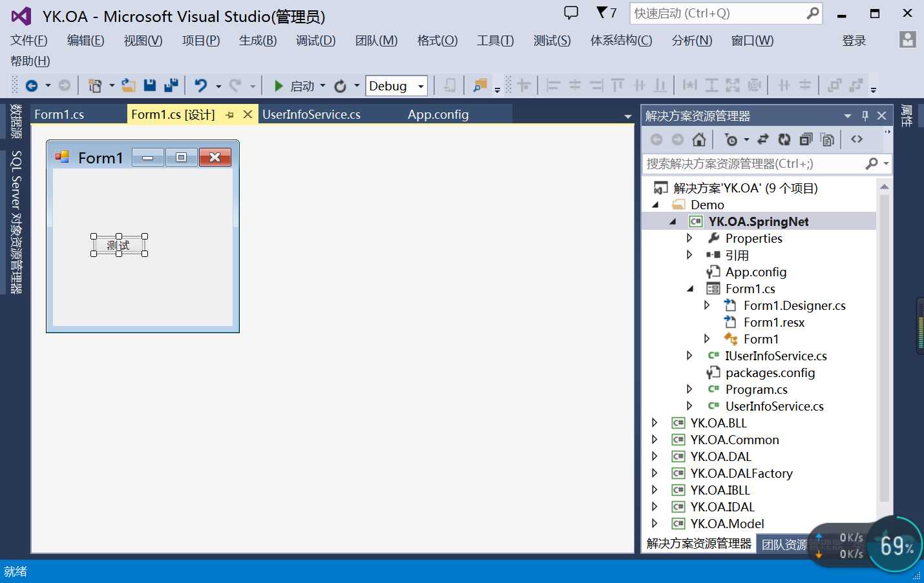Viewport: 924px width, 583px height.
Task: Undo the last action with the undo arrow
Action: point(201,85)
